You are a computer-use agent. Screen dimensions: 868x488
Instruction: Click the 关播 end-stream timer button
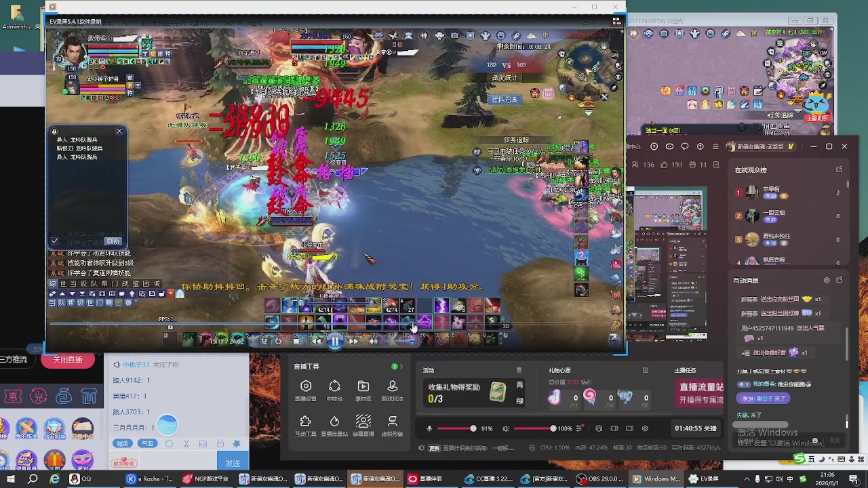[x=696, y=428]
